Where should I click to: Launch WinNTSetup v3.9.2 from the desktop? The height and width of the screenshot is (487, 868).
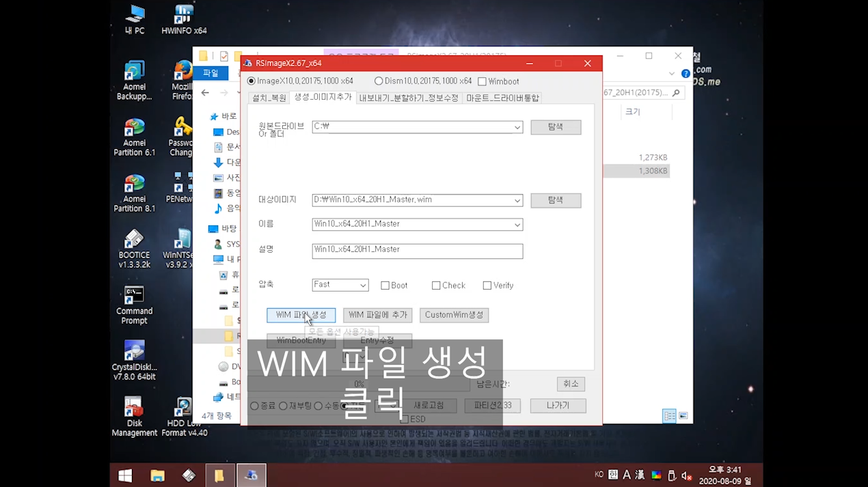point(178,249)
